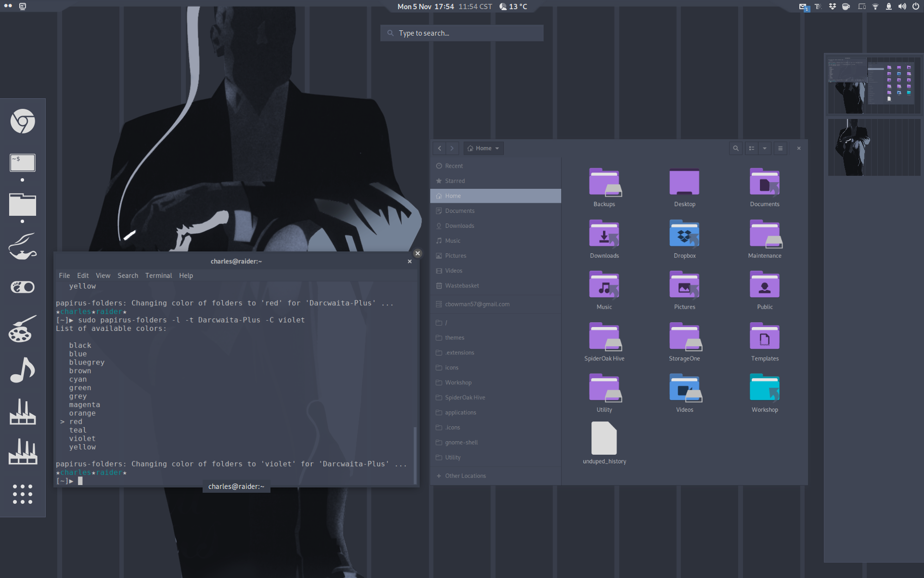This screenshot has width=924, height=578.
Task: Open the weather 13 °C indicator
Action: (x=513, y=6)
